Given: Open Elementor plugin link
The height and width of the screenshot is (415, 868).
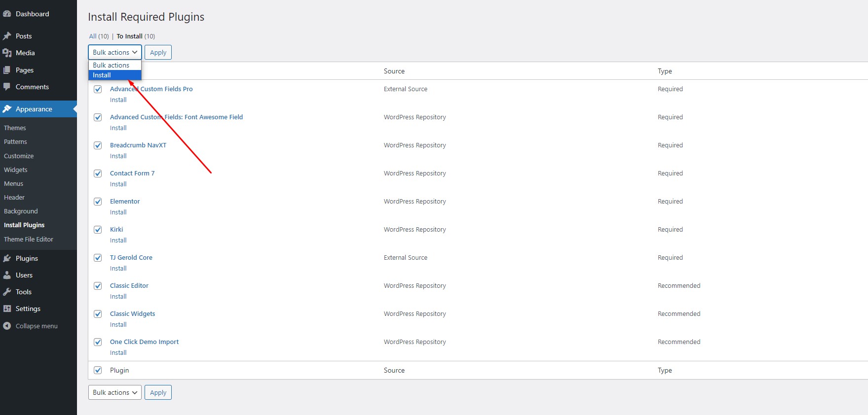Looking at the screenshot, I should pyautogui.click(x=125, y=201).
